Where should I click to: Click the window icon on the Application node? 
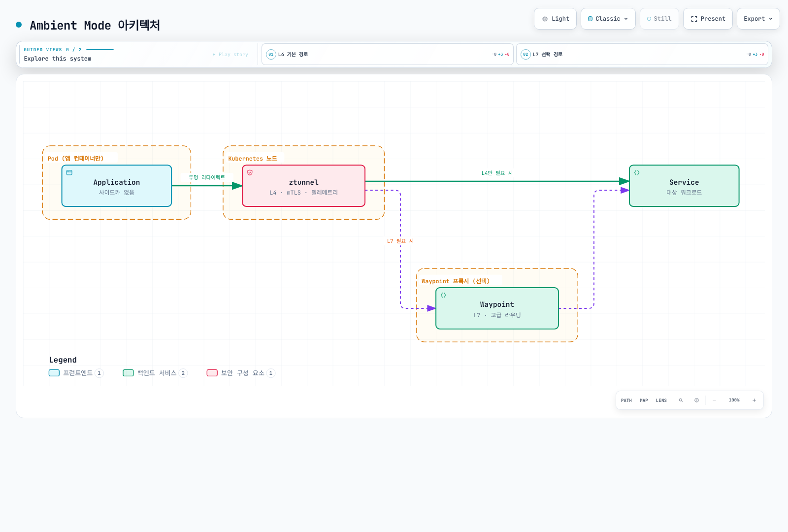coord(69,173)
